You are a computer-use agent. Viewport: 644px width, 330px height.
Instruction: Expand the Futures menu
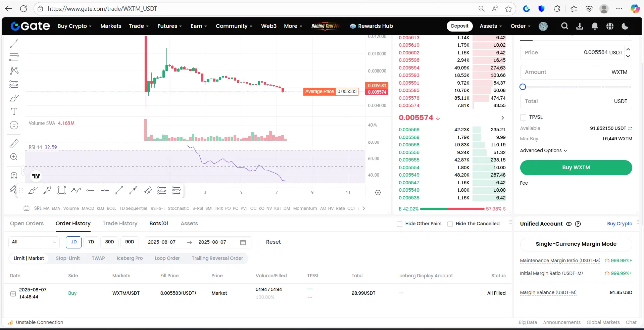click(x=169, y=26)
